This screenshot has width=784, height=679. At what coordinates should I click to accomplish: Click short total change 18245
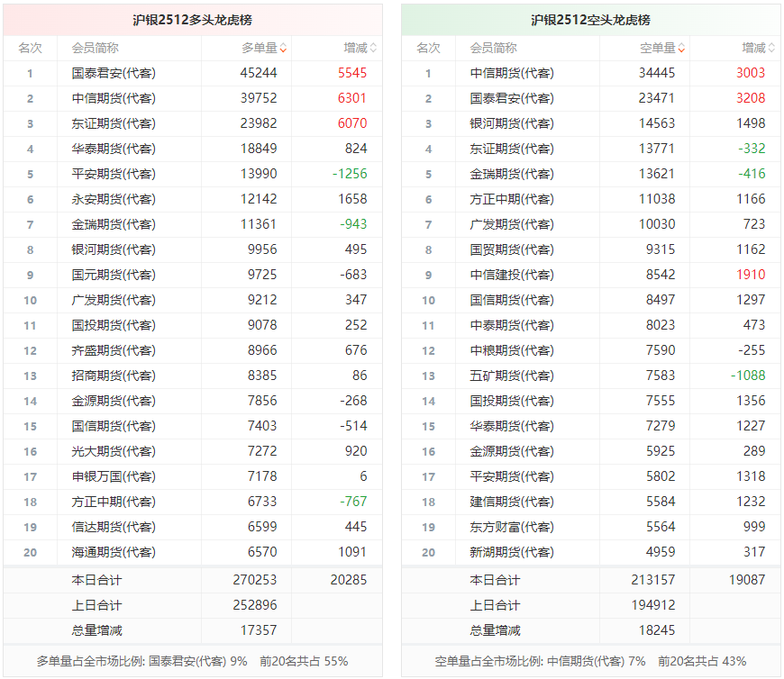(x=657, y=630)
